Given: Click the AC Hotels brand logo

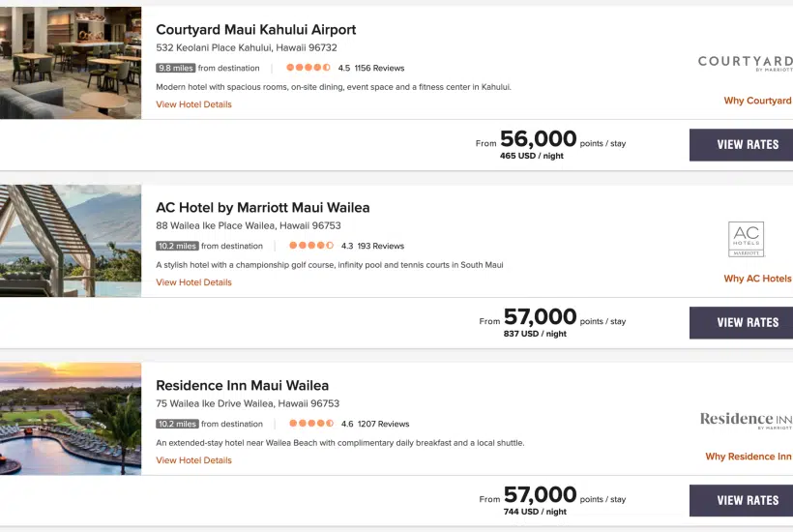Looking at the screenshot, I should click(x=746, y=239).
